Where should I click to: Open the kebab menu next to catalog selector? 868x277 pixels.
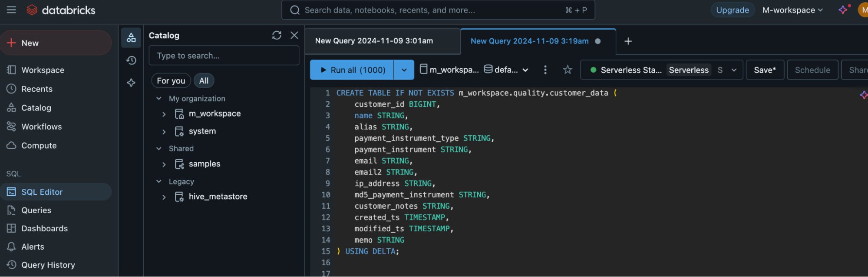pyautogui.click(x=545, y=70)
